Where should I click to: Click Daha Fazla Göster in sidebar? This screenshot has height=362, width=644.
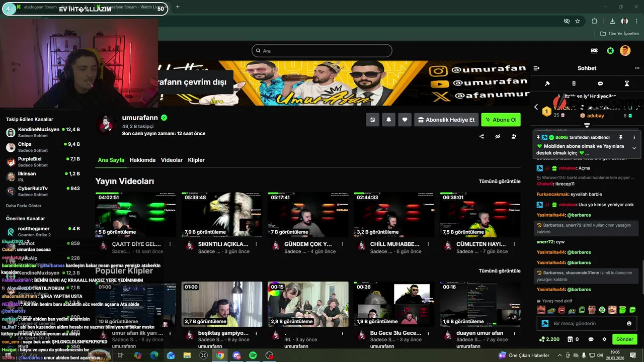pyautogui.click(x=24, y=206)
